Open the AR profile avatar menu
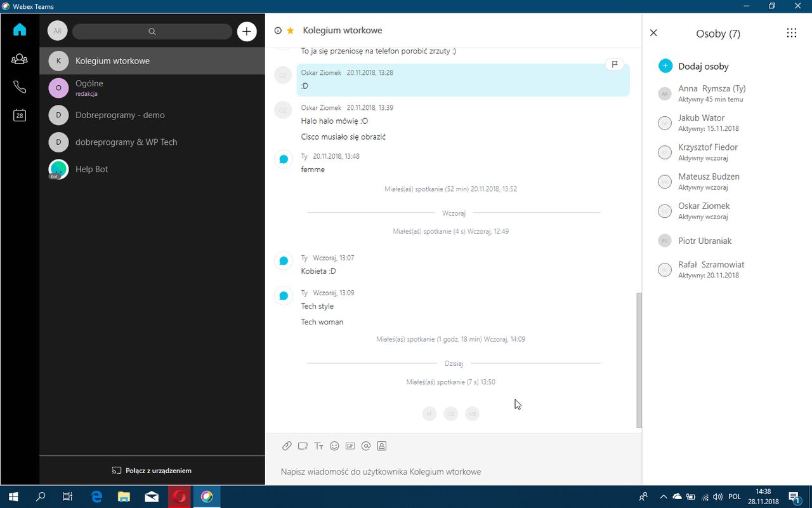 click(58, 31)
